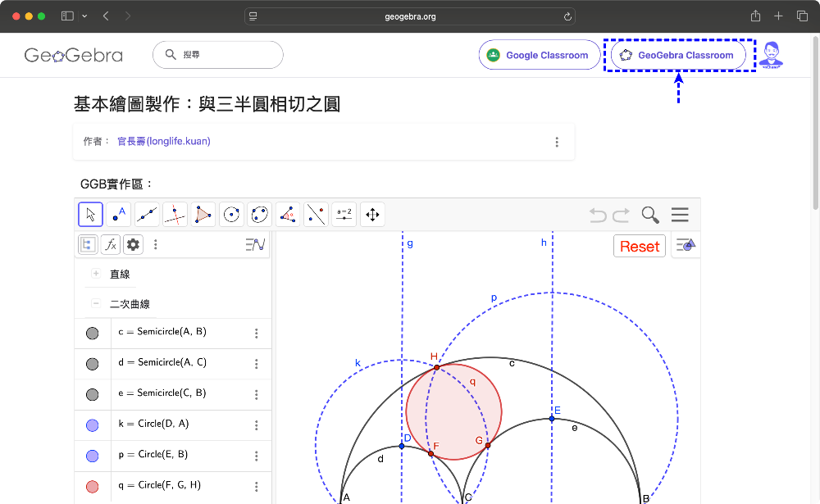Toggle the algebra style bar icon

click(x=255, y=245)
